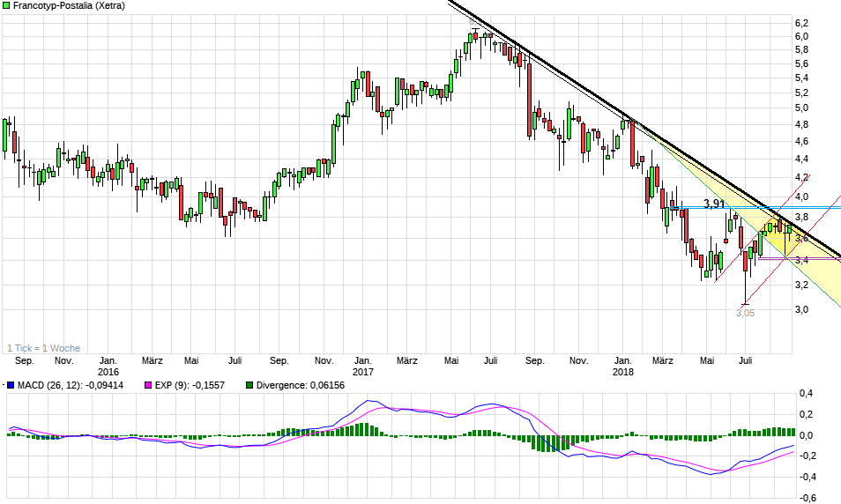Click the green swatch beside Francotyp-Postalia title
Screen dimensions: 841x504
pyautogui.click(x=6, y=6)
